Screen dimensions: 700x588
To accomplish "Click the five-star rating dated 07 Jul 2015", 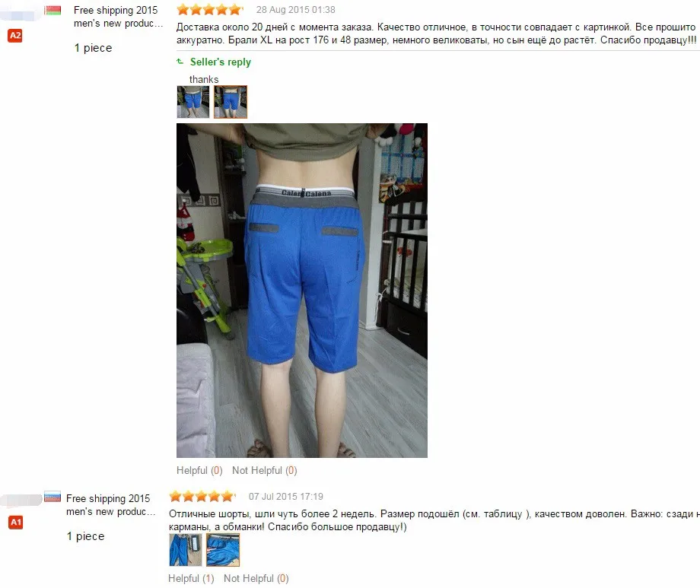I will point(202,496).
